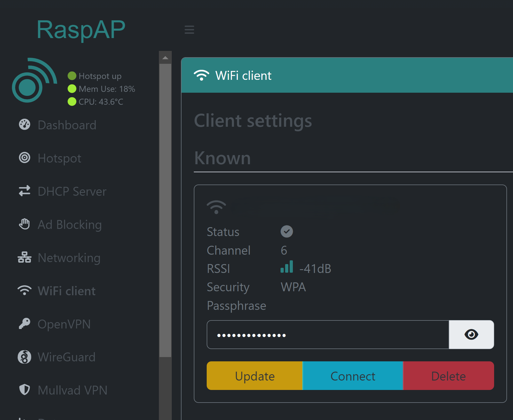Screen dimensions: 513x420
Task: Click the blue Connect button
Action: 353,376
